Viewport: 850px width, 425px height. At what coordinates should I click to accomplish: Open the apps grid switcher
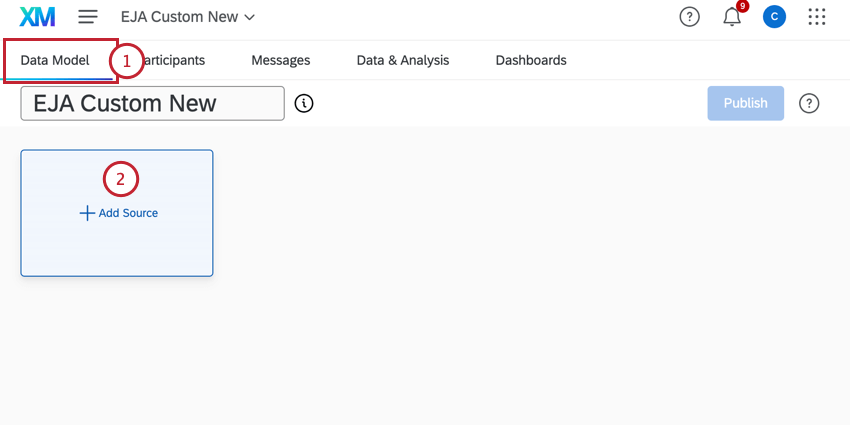[817, 17]
